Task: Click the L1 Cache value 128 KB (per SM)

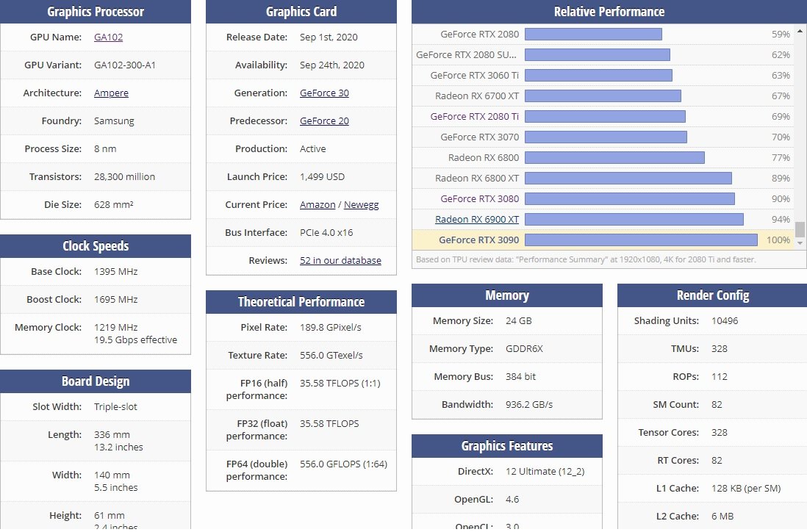Action: click(746, 488)
